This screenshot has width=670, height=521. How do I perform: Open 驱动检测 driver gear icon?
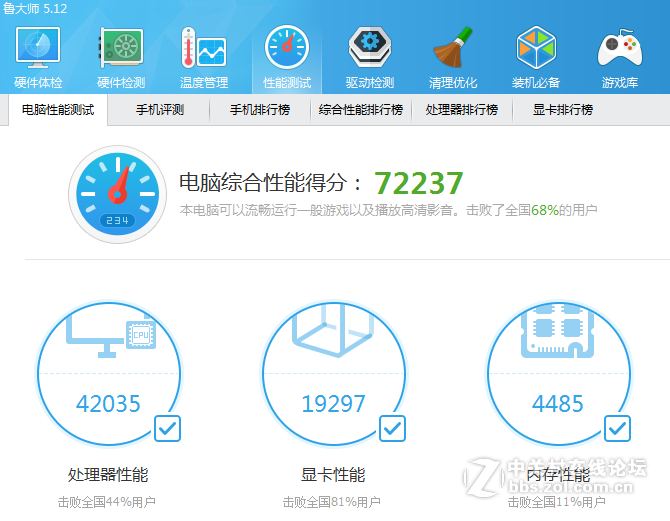click(x=370, y=47)
